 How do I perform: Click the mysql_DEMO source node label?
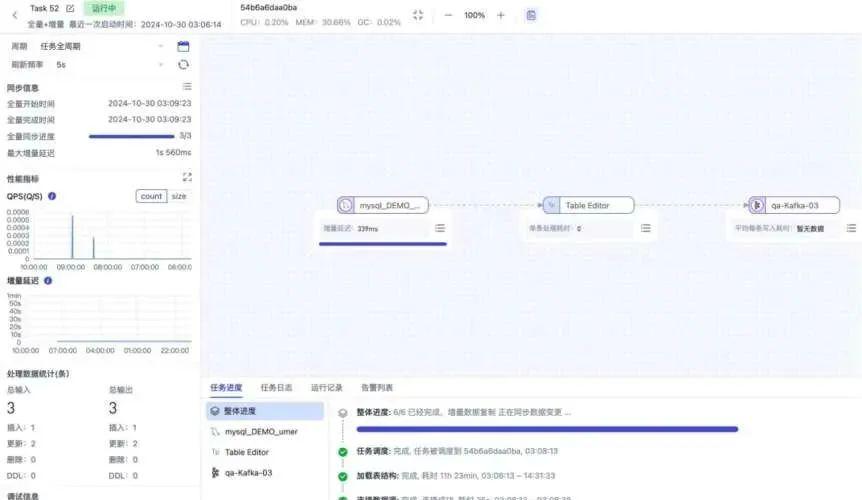click(x=390, y=205)
